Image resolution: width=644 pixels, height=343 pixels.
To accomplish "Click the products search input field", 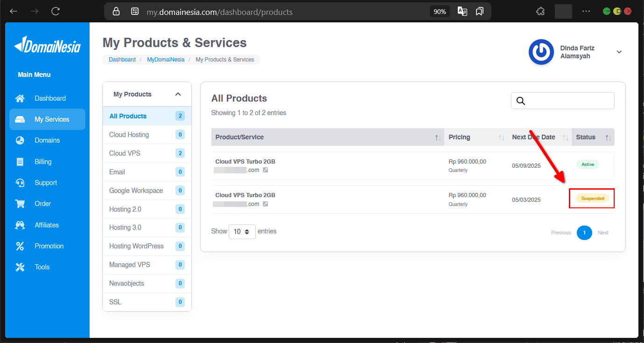I will [569, 101].
